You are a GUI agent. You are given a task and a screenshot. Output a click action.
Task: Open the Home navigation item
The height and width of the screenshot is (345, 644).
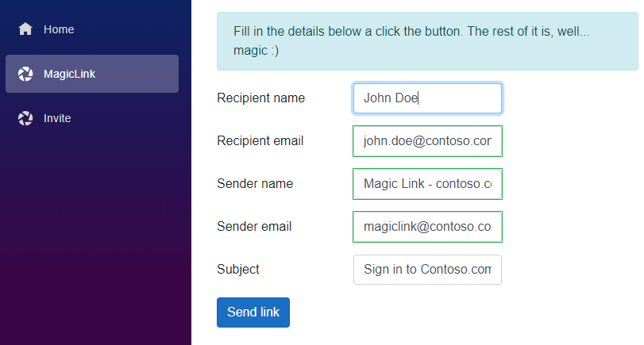pos(59,29)
